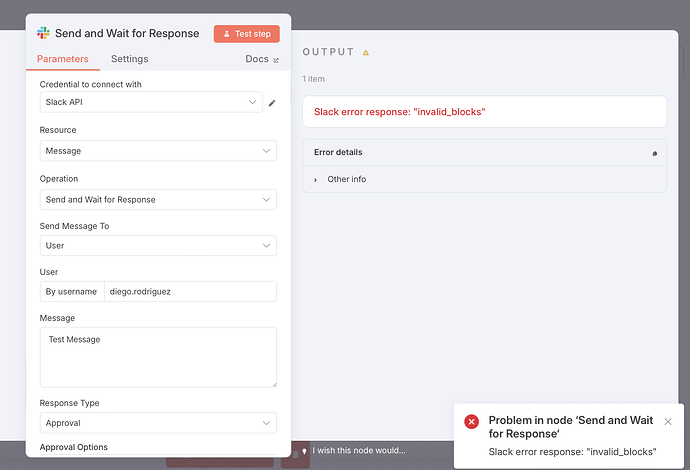Click the lightbulb feedback icon

(x=304, y=452)
